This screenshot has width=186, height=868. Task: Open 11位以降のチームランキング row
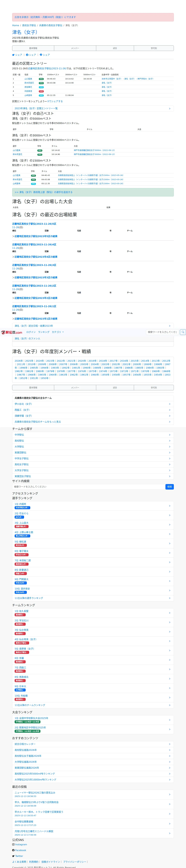93,705
